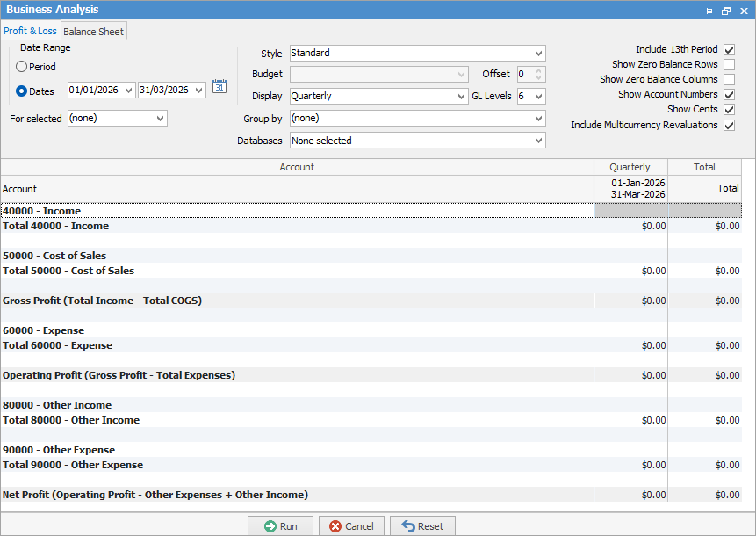The height and width of the screenshot is (536, 756).
Task: Enable Show Zero Balance Columns
Action: [729, 80]
